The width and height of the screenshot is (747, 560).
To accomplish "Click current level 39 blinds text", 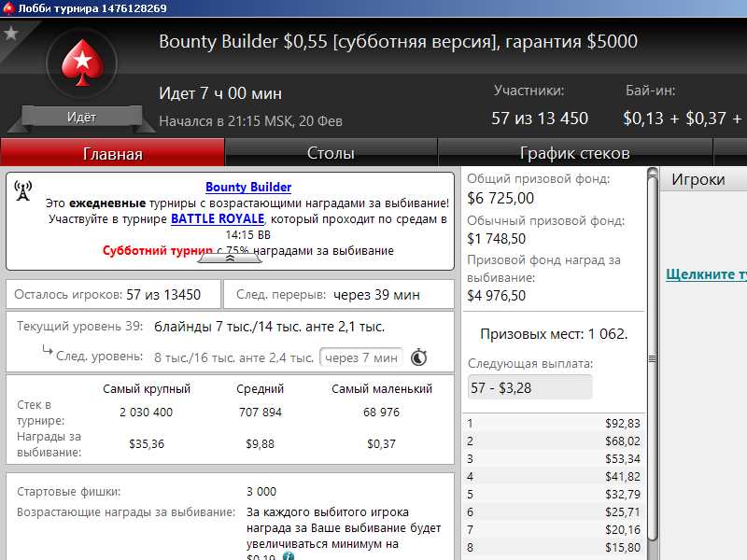I will [x=269, y=327].
